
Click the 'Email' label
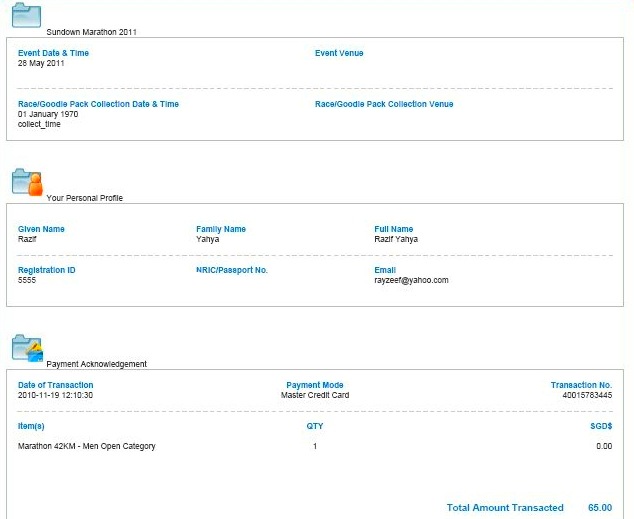coord(385,270)
